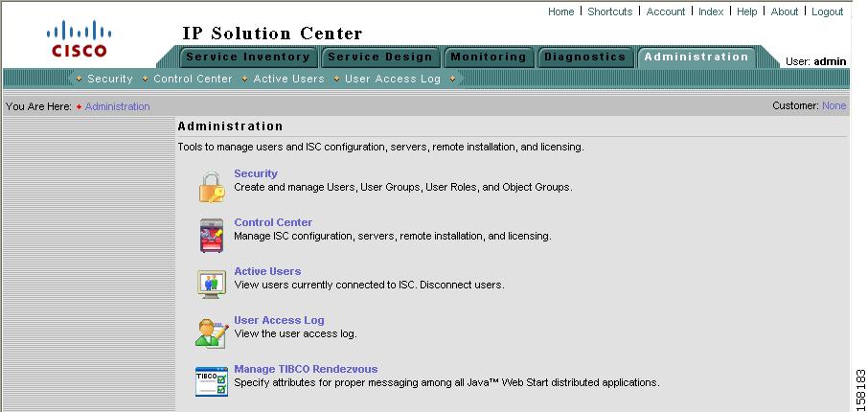Click the 'Tools to manage users' description text

point(380,148)
